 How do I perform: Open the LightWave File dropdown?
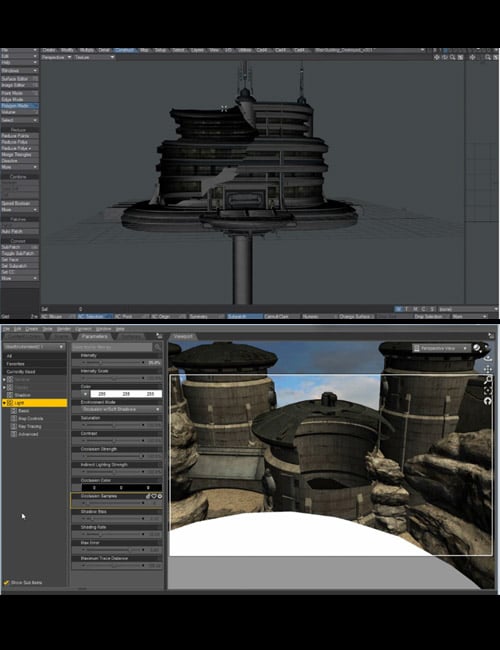19,50
